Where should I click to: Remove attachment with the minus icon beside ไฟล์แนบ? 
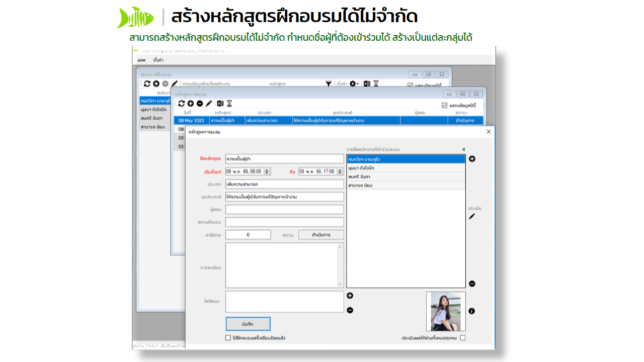coord(350,310)
